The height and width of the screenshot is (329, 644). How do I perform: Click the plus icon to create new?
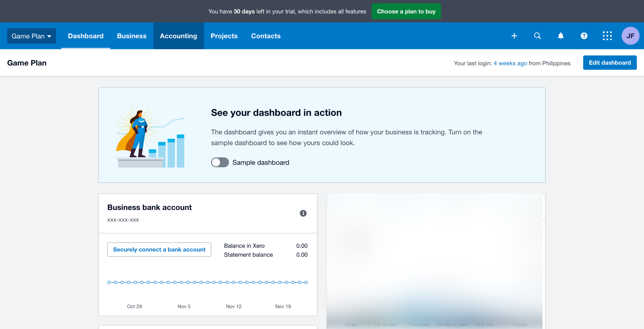(x=514, y=36)
